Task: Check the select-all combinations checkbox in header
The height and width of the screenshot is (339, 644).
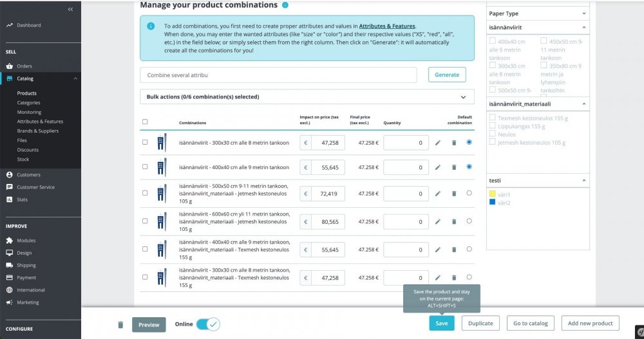Action: pyautogui.click(x=144, y=122)
